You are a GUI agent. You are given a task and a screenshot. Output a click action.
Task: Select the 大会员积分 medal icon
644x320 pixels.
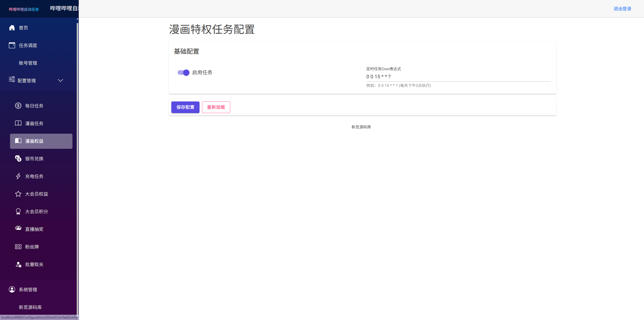(x=18, y=211)
